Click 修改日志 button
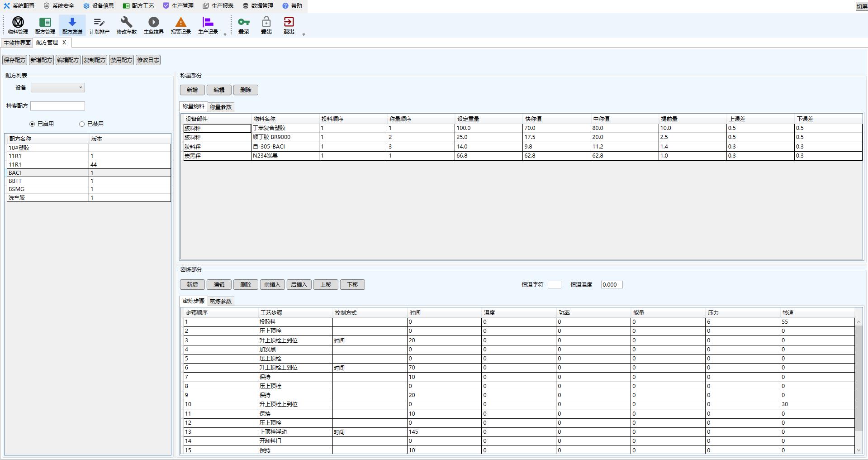868x460 pixels. point(148,60)
